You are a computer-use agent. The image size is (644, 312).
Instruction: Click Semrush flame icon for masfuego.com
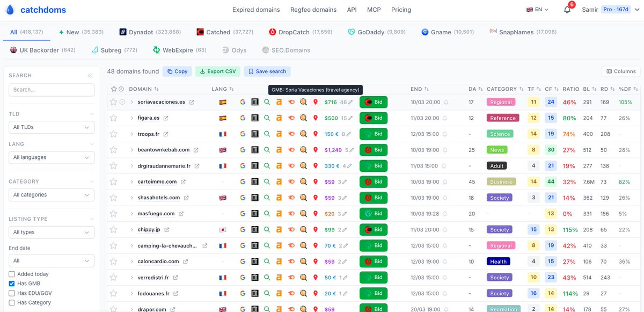tap(291, 214)
